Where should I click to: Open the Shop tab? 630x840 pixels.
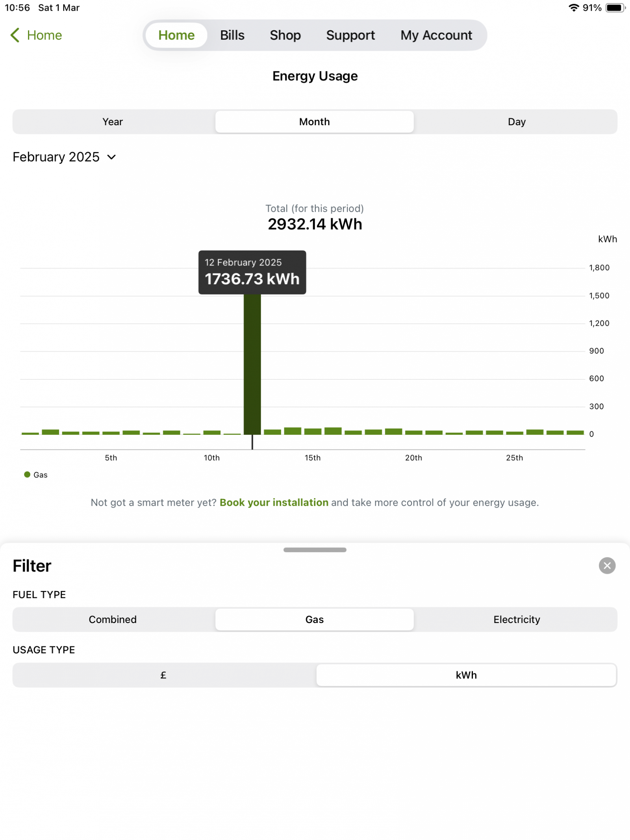285,35
